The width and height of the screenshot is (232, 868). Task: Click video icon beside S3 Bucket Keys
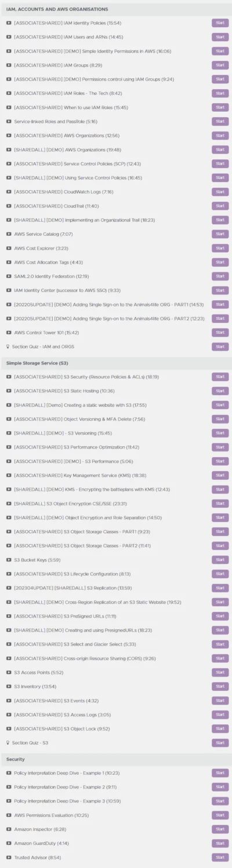[x=9, y=560]
